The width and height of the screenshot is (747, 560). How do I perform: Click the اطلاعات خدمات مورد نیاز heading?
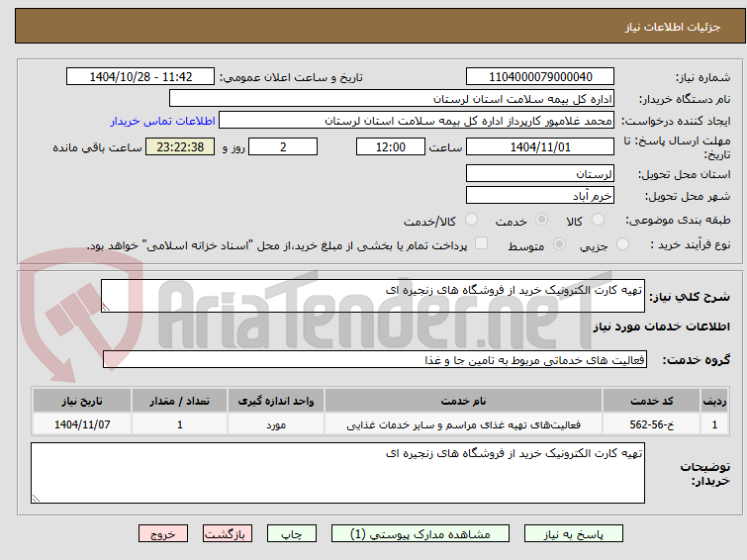click(661, 327)
